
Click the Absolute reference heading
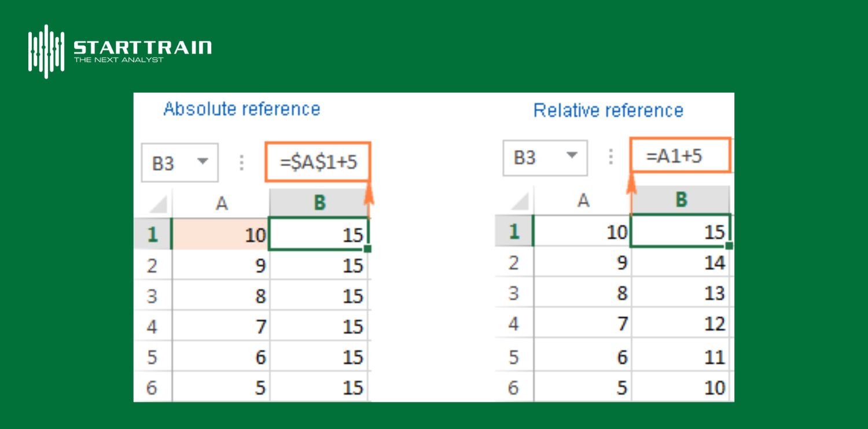242,109
